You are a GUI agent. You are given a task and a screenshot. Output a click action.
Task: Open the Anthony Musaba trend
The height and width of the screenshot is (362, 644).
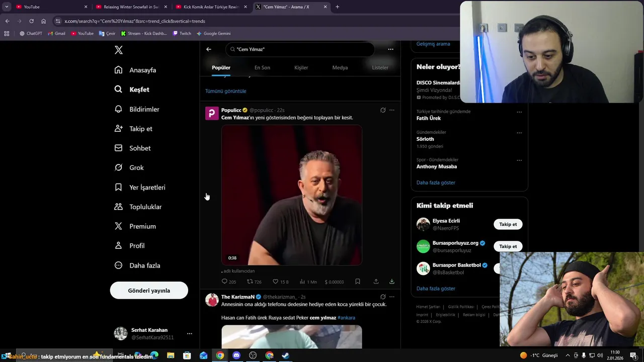(x=437, y=166)
